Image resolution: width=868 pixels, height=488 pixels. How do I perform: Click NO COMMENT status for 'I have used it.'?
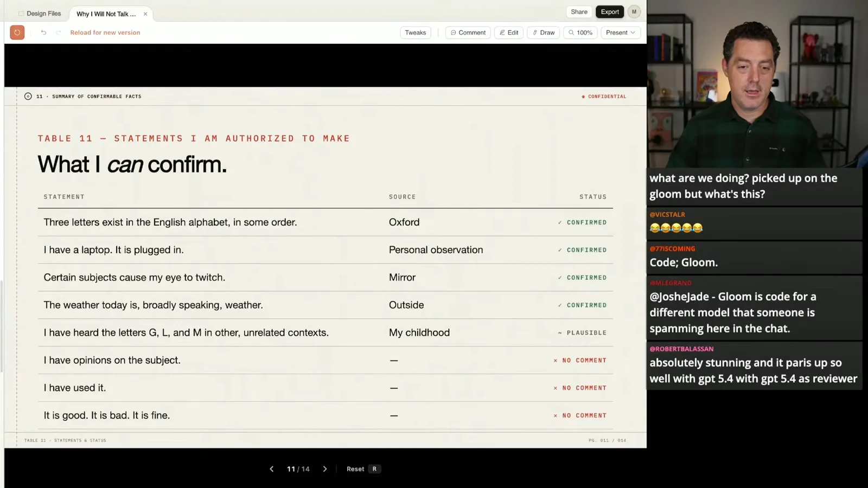[580, 388]
